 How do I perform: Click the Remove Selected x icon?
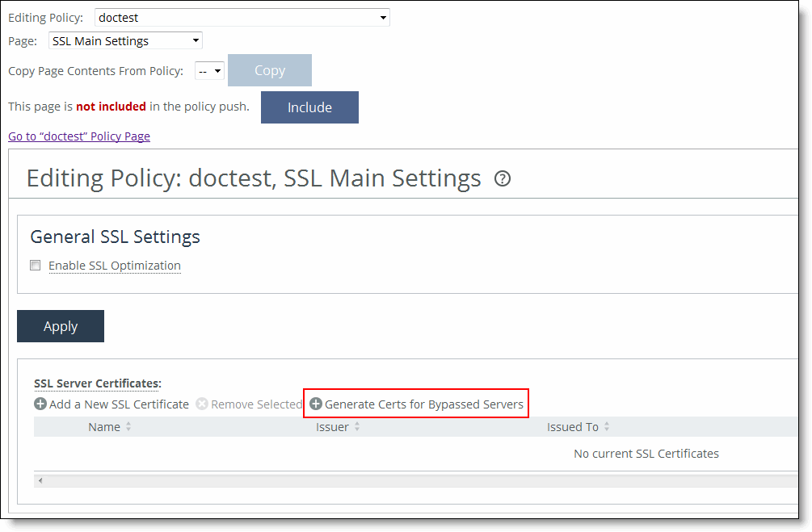tap(202, 404)
